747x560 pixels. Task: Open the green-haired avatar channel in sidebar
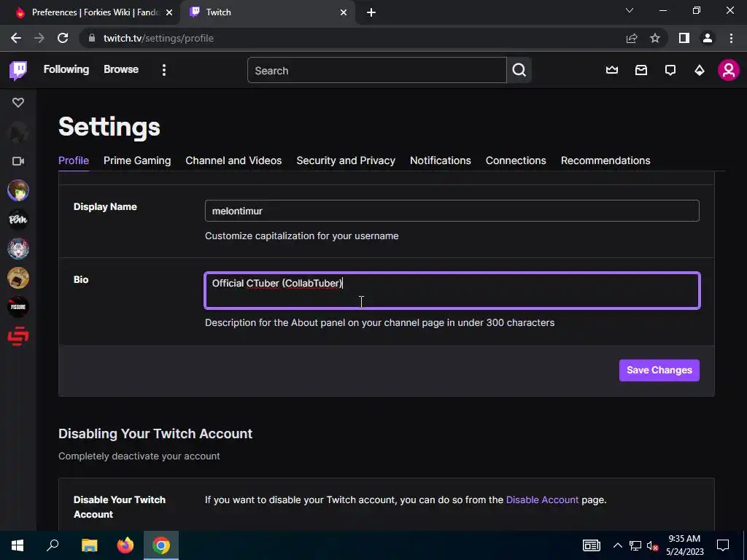(x=18, y=190)
